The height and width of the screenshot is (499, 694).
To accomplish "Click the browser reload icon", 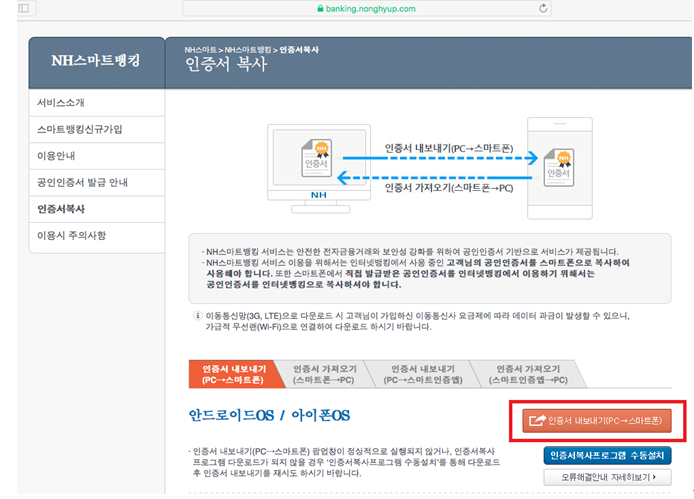I will 543,8.
